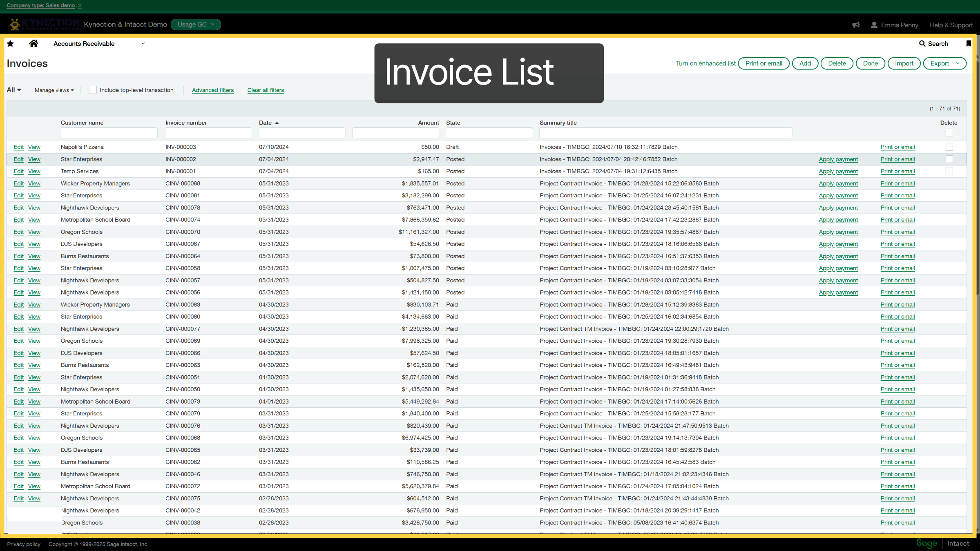Edit Burns Restaurants invoice CINV-000064
Screen dimensions: 980x551
coord(19,257)
